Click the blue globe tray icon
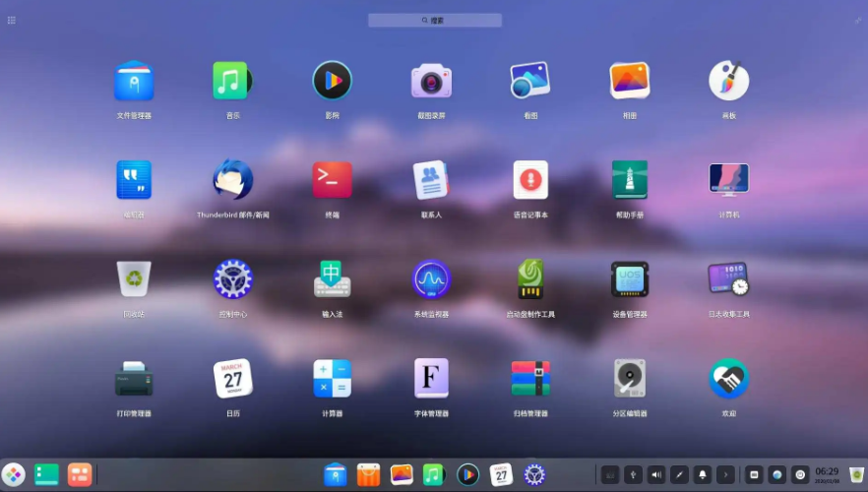Image resolution: width=868 pixels, height=492 pixels. click(x=777, y=475)
